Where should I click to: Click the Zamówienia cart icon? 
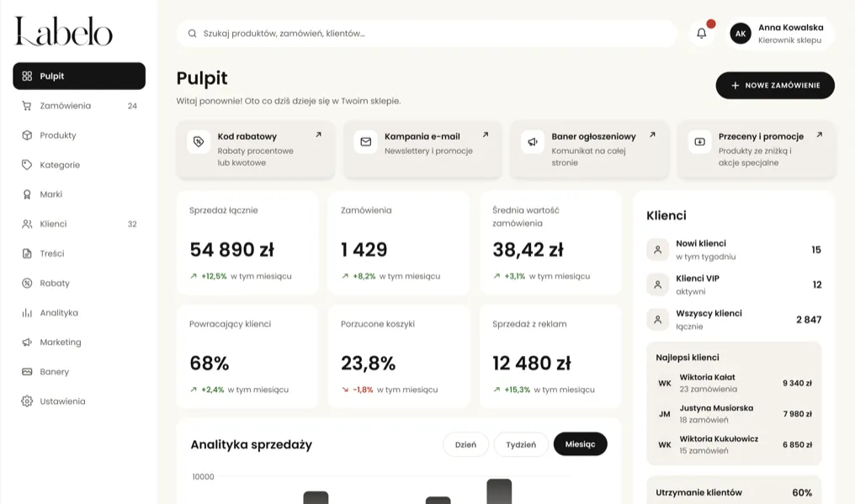[27, 106]
